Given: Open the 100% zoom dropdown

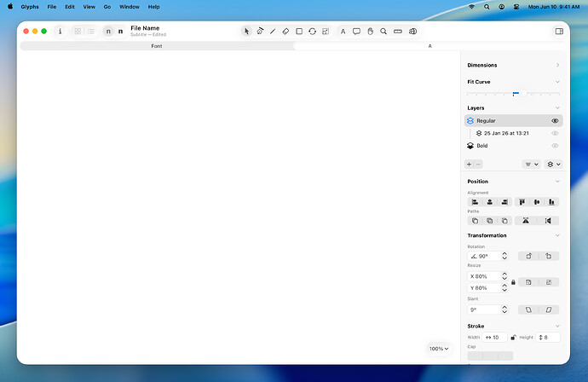Looking at the screenshot, I should click(x=439, y=349).
